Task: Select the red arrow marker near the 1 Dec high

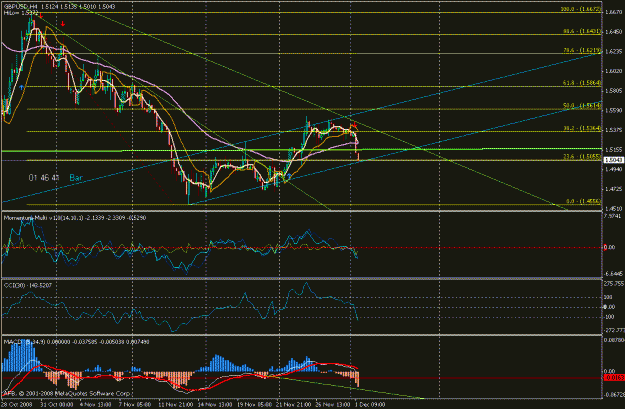Action: pos(354,126)
